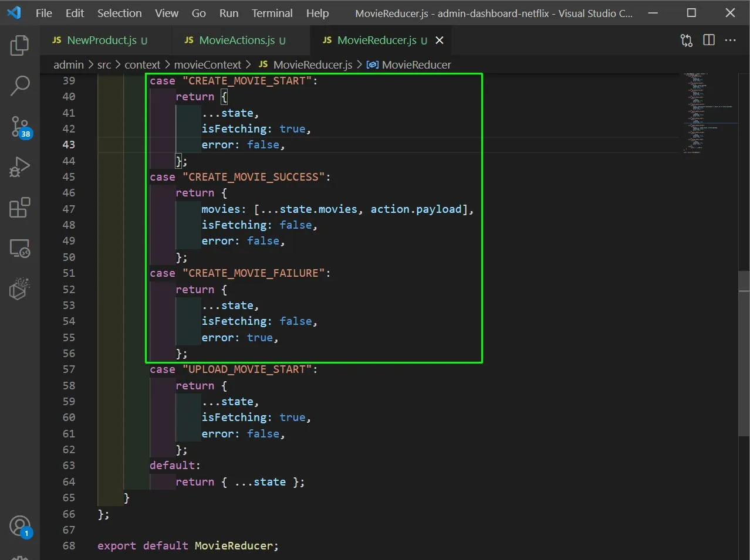The image size is (750, 560).
Task: Open the Terminal menu
Action: pyautogui.click(x=272, y=13)
